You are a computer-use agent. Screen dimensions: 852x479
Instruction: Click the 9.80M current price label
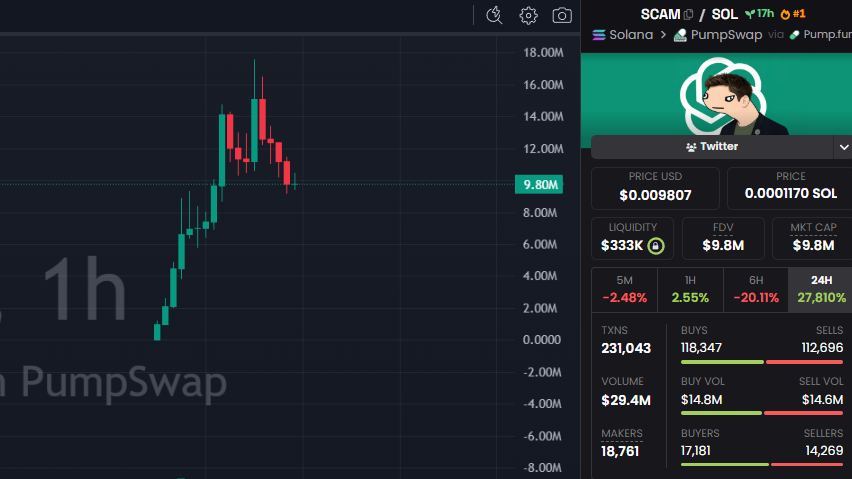539,185
